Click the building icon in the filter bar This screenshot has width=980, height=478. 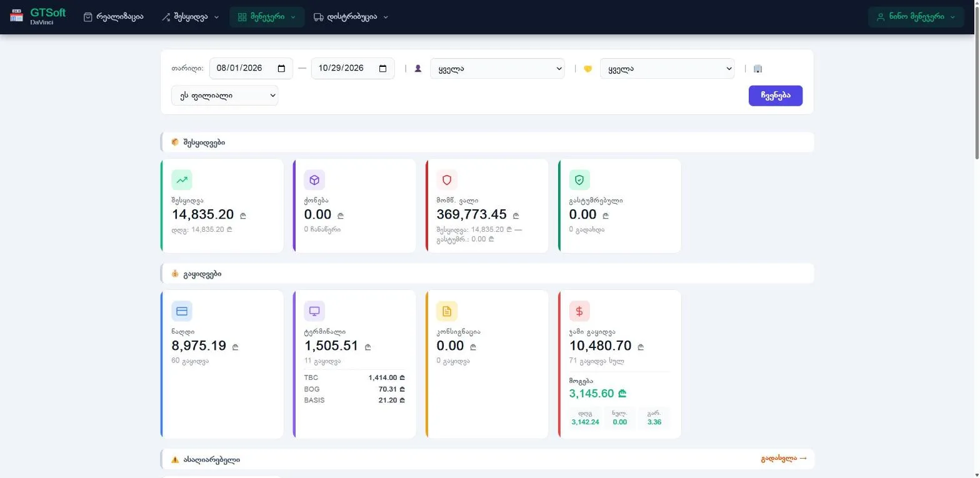point(758,69)
